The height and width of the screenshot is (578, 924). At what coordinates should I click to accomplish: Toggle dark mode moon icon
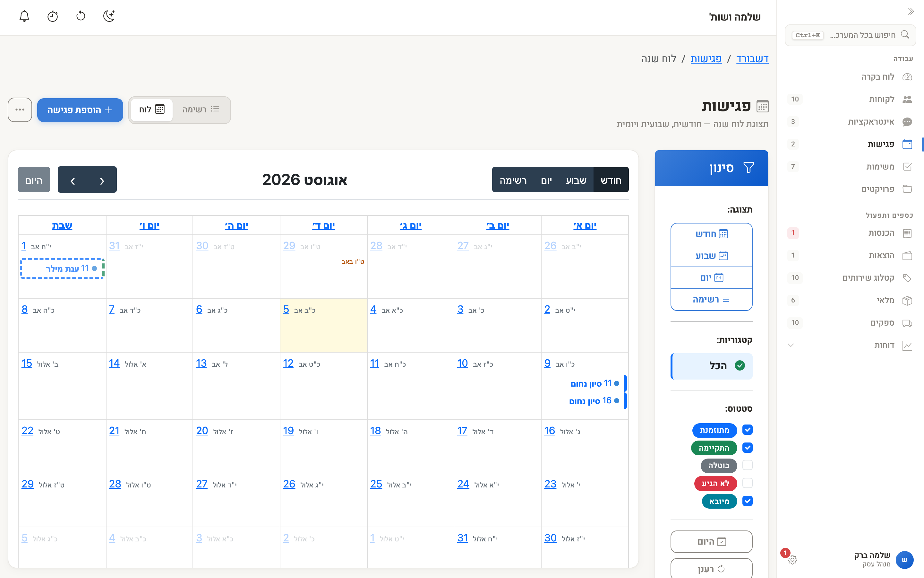point(109,16)
